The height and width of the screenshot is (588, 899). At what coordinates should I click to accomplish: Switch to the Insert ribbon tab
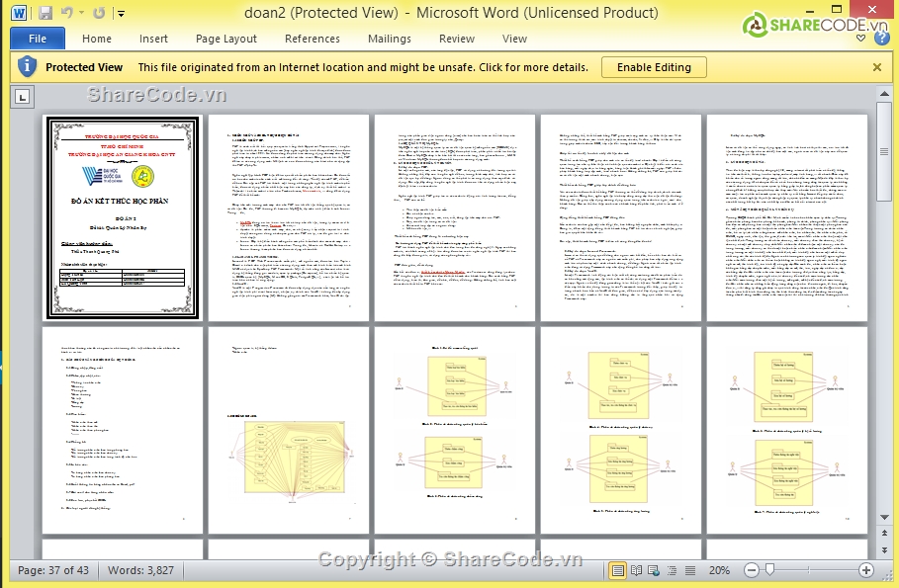pos(153,39)
